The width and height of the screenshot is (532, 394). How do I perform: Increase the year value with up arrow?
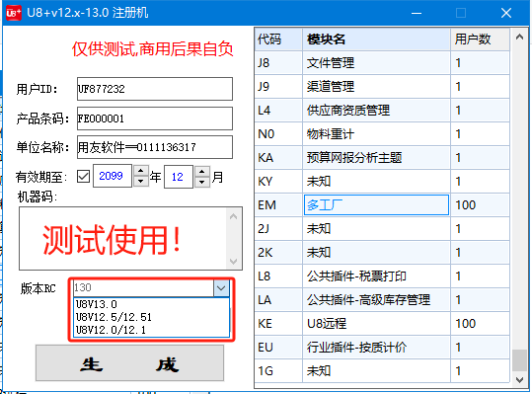point(141,171)
